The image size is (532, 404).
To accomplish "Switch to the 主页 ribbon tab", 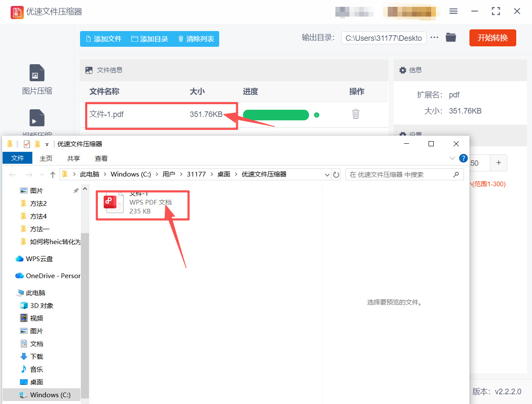I will click(46, 158).
